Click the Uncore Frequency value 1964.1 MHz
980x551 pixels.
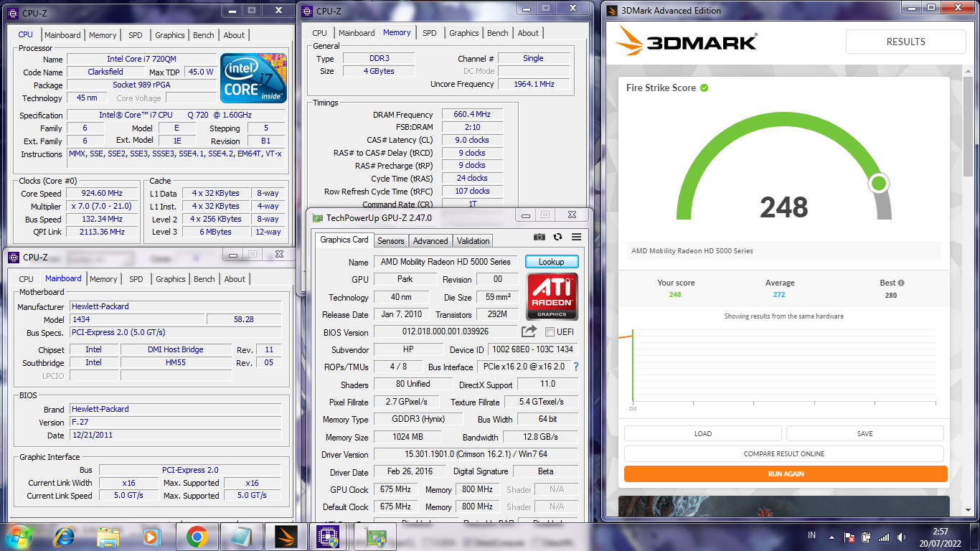(x=533, y=84)
